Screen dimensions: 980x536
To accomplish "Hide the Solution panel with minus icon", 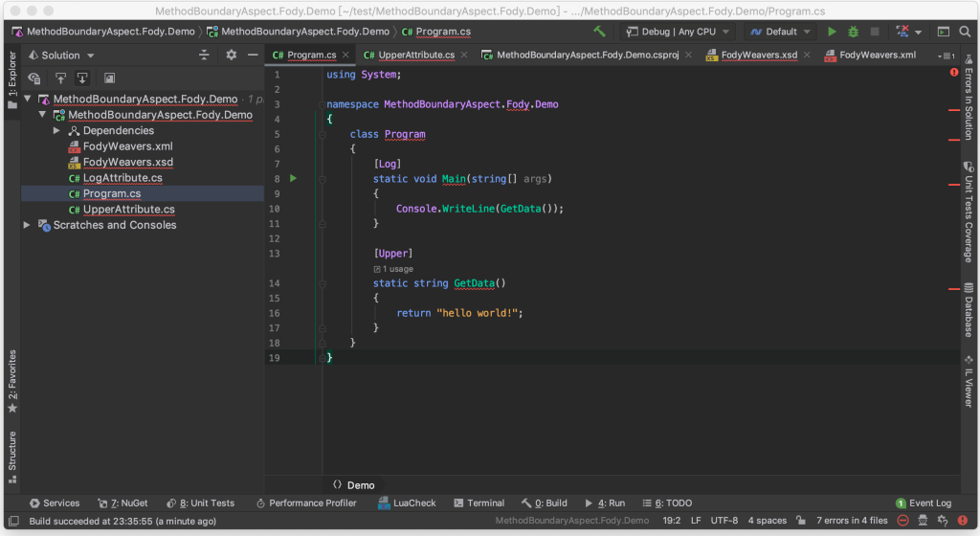I will 253,55.
